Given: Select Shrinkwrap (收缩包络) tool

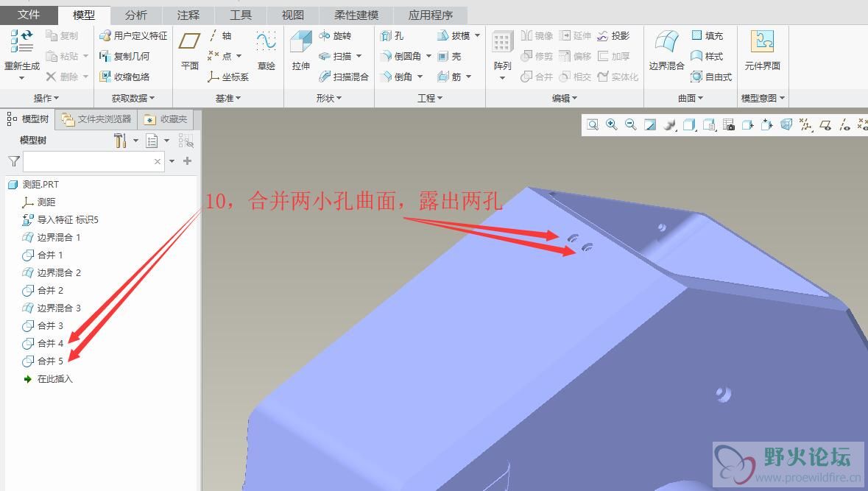Looking at the screenshot, I should [x=124, y=77].
